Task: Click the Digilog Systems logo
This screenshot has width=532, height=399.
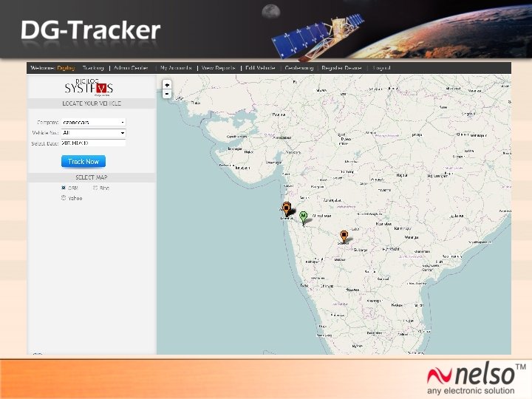Action: pyautogui.click(x=89, y=87)
